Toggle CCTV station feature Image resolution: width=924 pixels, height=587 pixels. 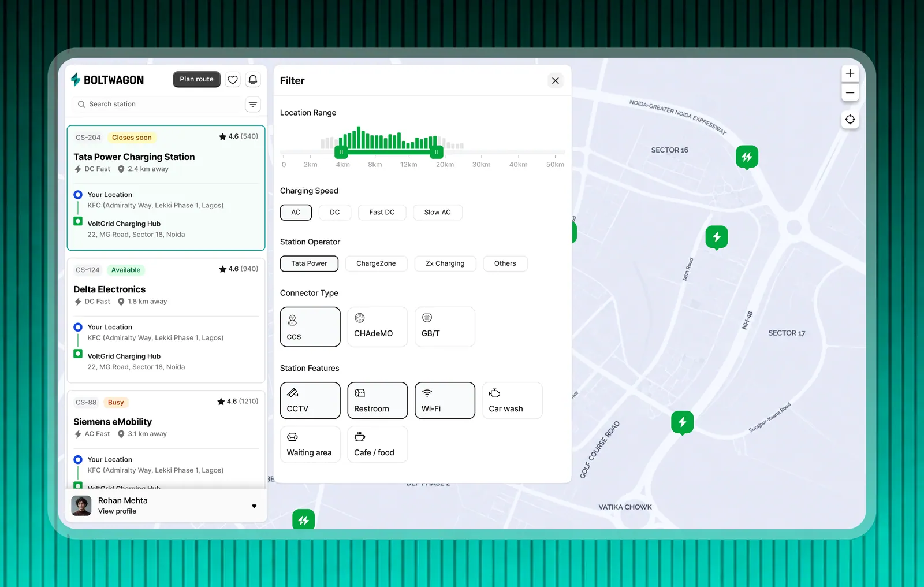point(310,400)
